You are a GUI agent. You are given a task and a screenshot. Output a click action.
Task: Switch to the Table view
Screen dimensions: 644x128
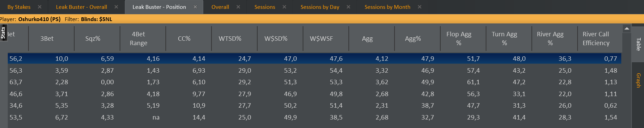click(638, 44)
